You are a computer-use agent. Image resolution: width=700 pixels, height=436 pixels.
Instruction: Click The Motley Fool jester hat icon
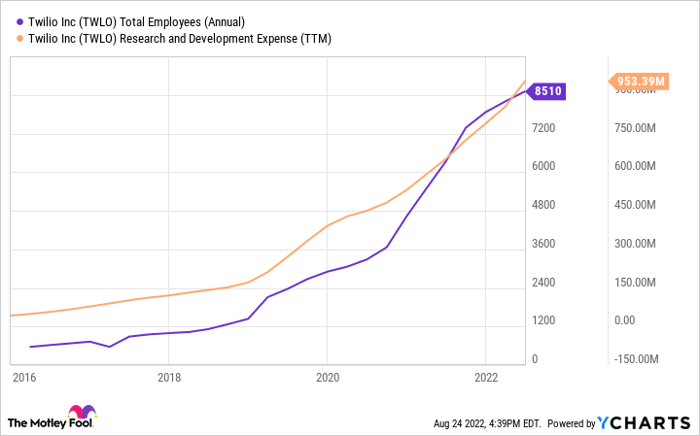pos(82,411)
